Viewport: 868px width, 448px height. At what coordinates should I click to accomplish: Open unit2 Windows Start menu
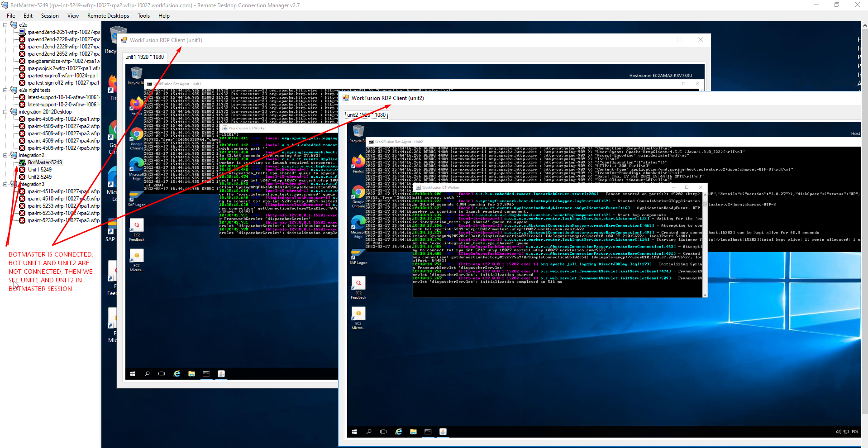354,432
